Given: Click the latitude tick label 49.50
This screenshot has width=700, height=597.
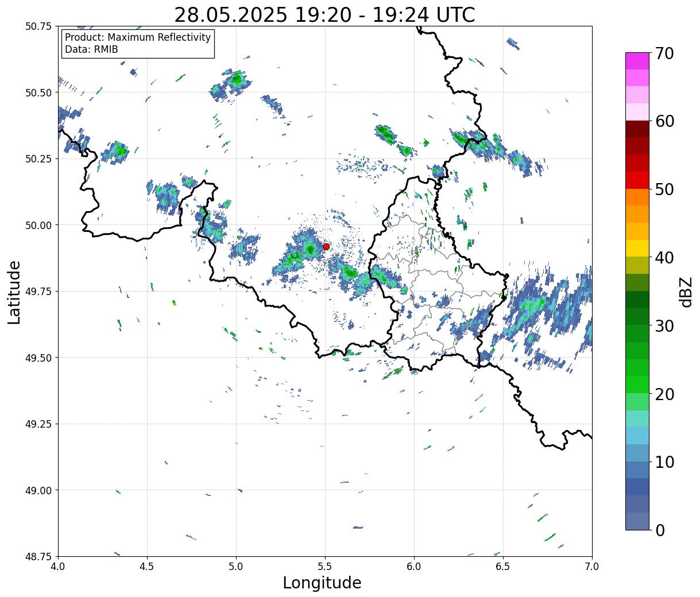Looking at the screenshot, I should click(38, 358).
